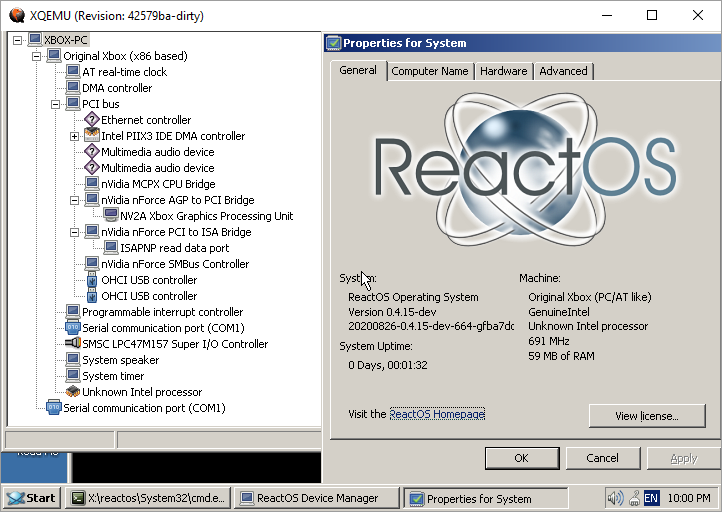The height and width of the screenshot is (512, 722).
Task: Click the Programmable interrupt controller label
Action: point(163,312)
